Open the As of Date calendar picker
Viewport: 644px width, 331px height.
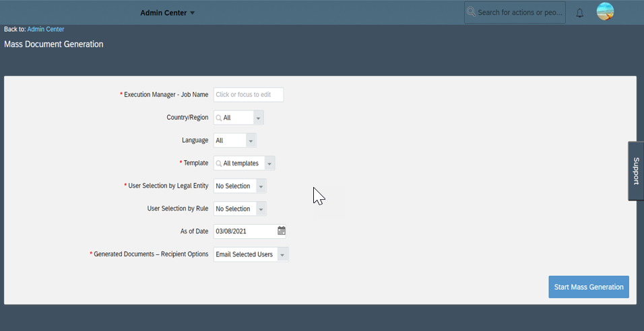pos(282,231)
